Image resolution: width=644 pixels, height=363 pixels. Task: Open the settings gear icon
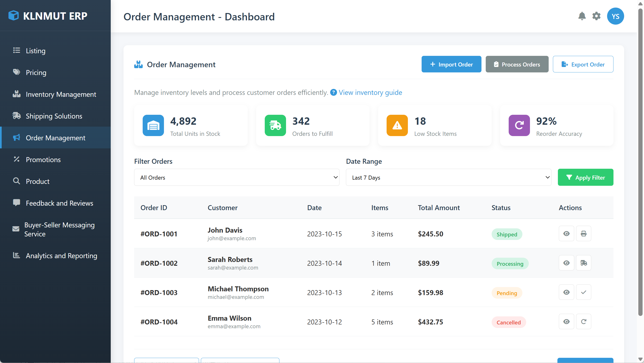click(x=596, y=16)
